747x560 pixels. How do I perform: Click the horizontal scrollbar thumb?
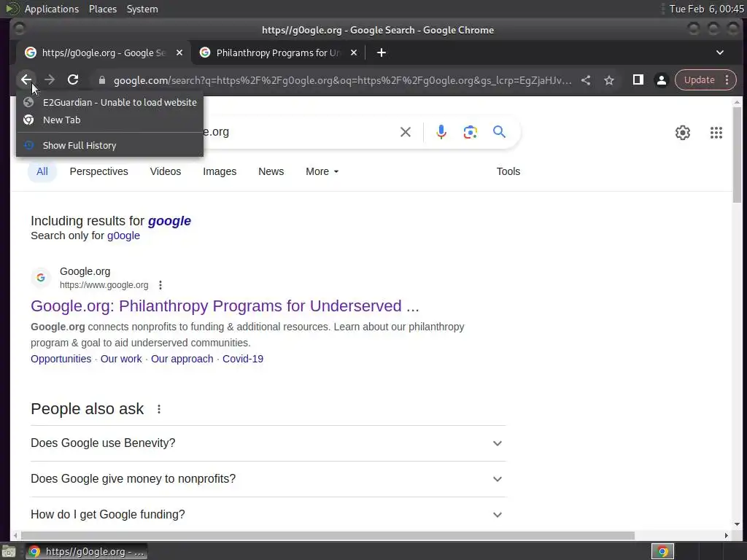tap(328, 535)
